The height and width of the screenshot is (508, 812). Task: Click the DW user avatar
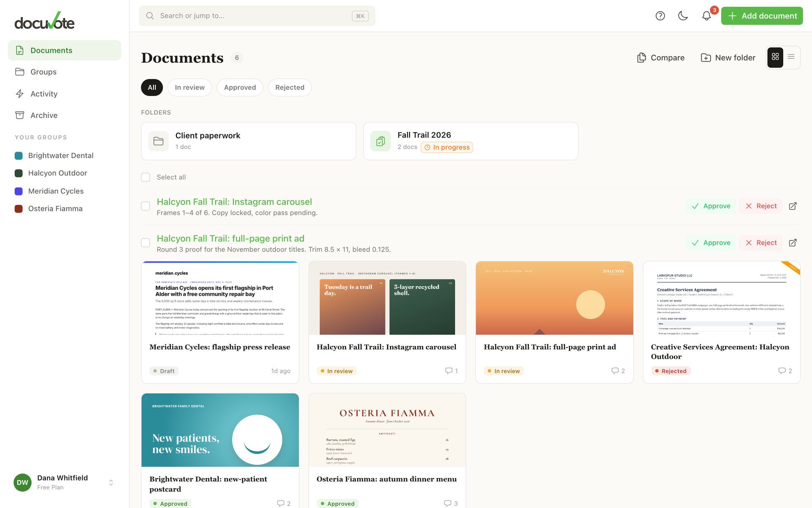(x=22, y=482)
